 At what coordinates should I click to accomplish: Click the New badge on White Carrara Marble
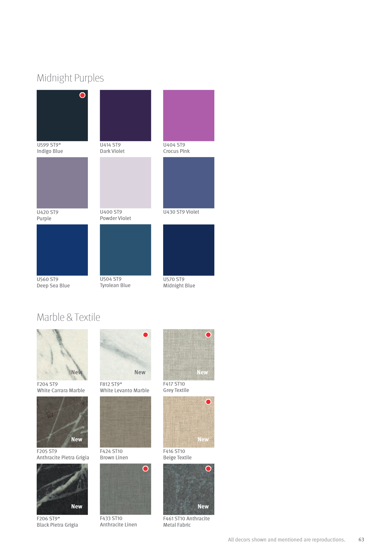(x=77, y=372)
